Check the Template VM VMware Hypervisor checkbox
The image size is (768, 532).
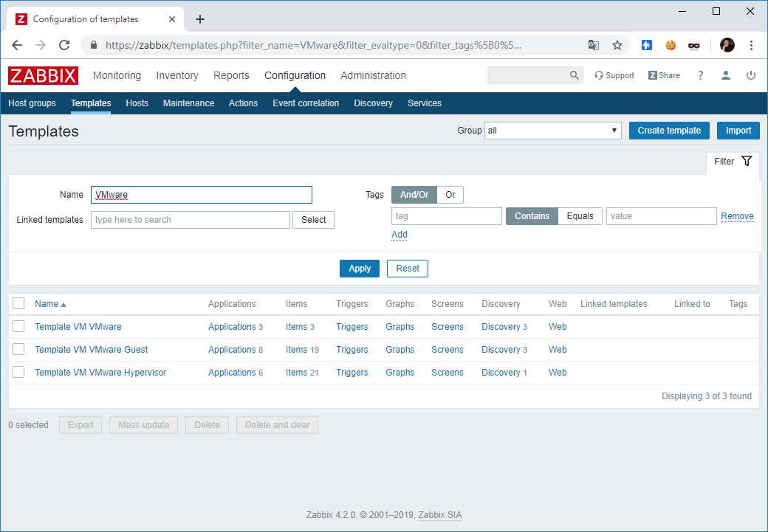click(x=18, y=373)
